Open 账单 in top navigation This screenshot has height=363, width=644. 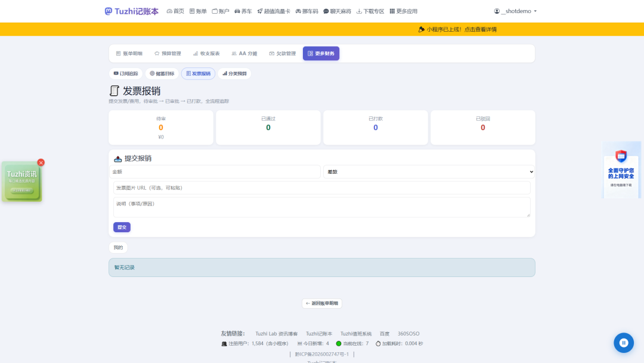coord(198,11)
